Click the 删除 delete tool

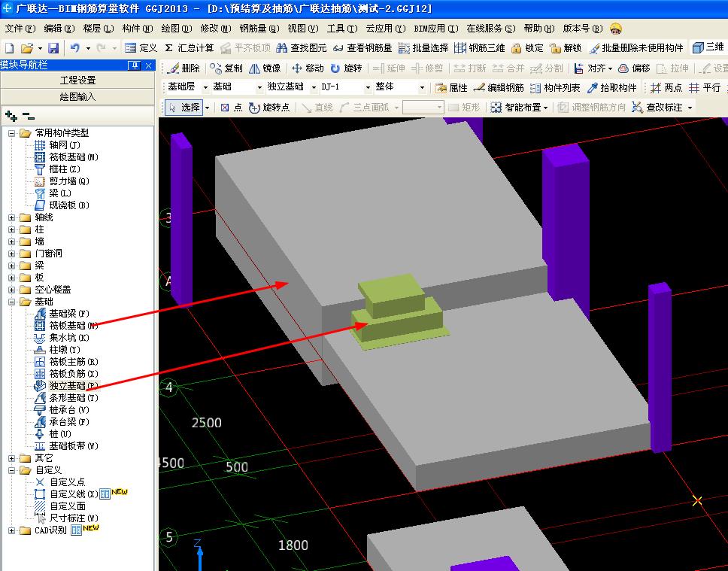tap(184, 68)
